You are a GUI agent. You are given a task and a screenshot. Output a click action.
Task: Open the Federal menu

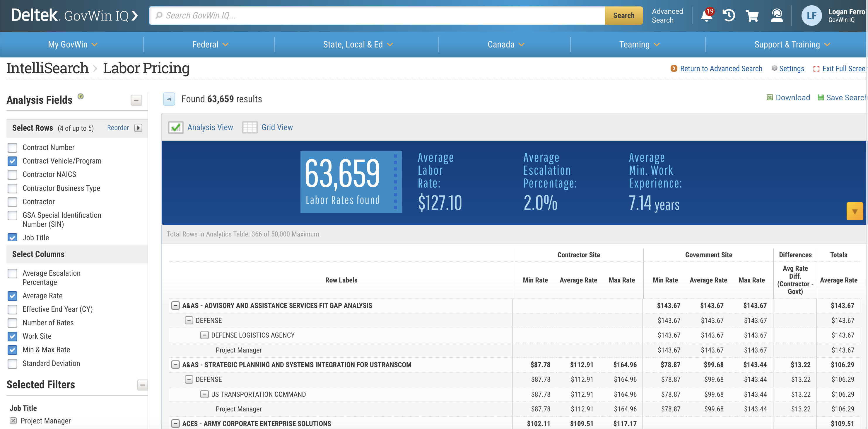point(210,45)
